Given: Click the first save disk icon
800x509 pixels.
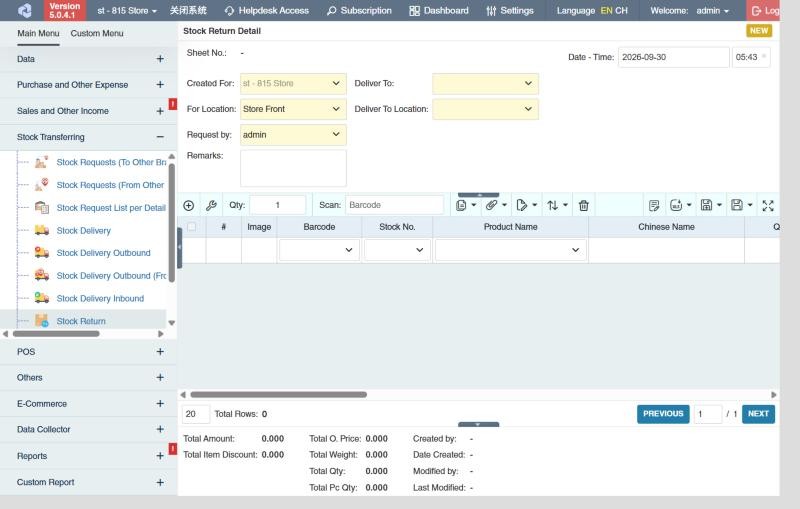Looking at the screenshot, I should pos(706,205).
